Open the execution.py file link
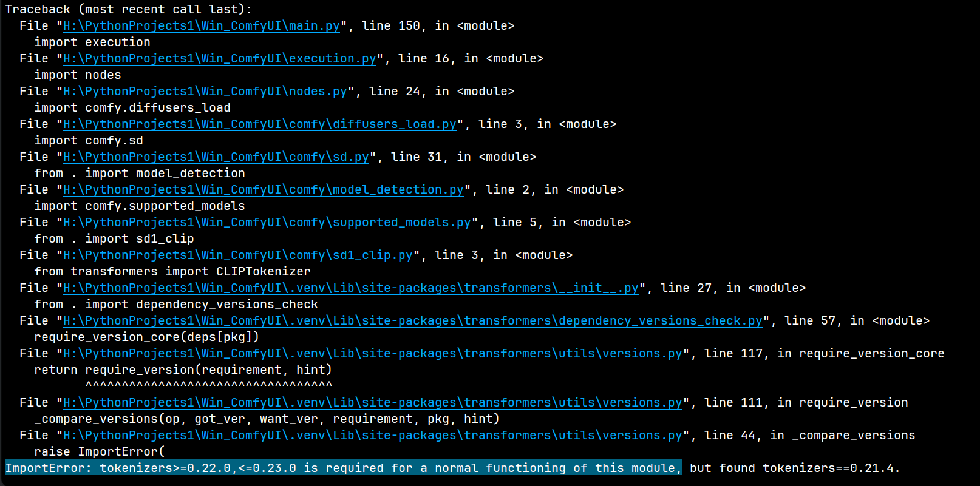 point(220,59)
